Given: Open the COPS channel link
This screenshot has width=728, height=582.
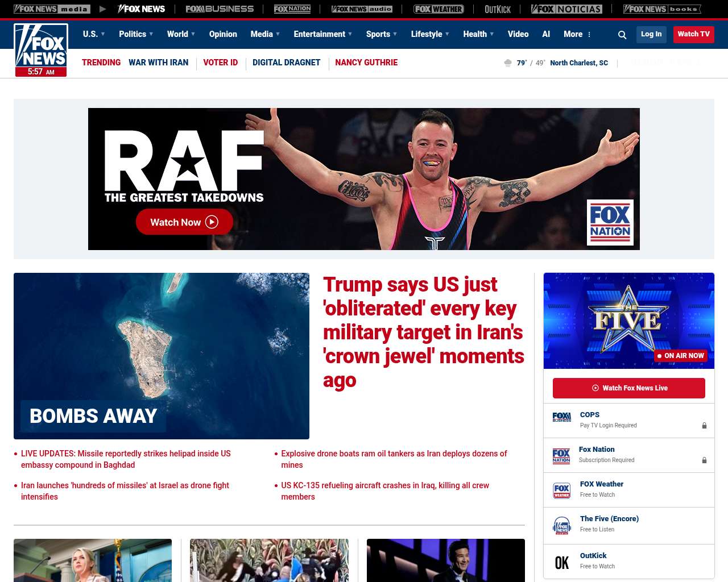Looking at the screenshot, I should click(x=590, y=415).
